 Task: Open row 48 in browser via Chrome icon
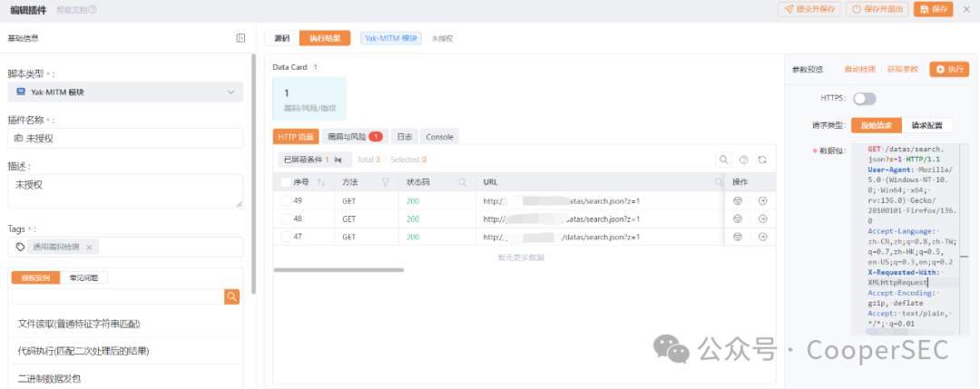(738, 219)
